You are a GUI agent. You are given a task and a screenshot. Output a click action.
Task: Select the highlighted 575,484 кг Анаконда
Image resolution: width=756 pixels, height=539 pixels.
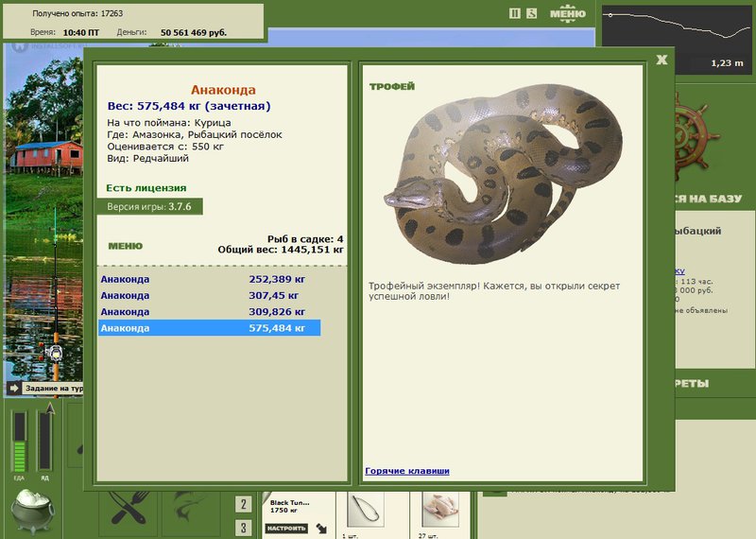(209, 328)
